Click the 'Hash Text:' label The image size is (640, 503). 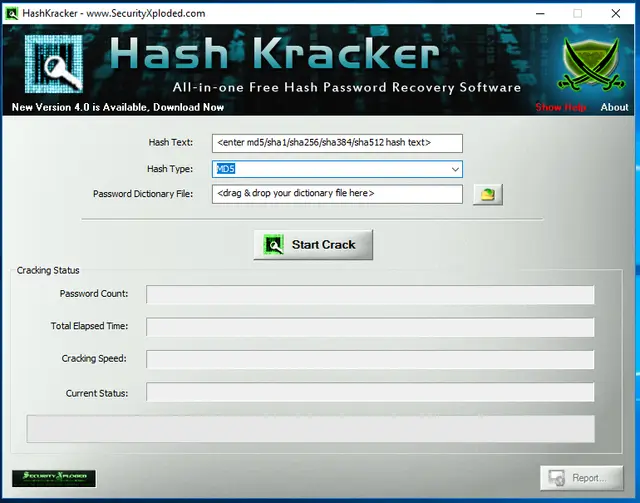(x=171, y=142)
